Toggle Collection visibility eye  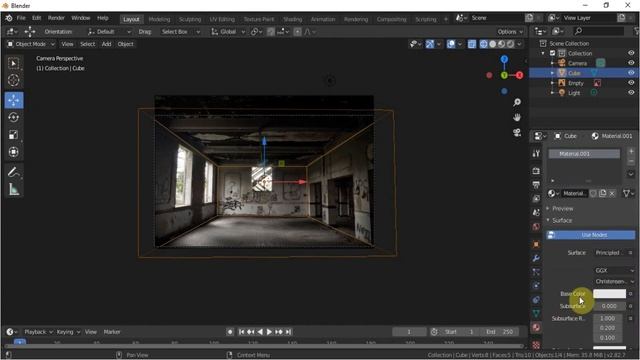(x=631, y=53)
